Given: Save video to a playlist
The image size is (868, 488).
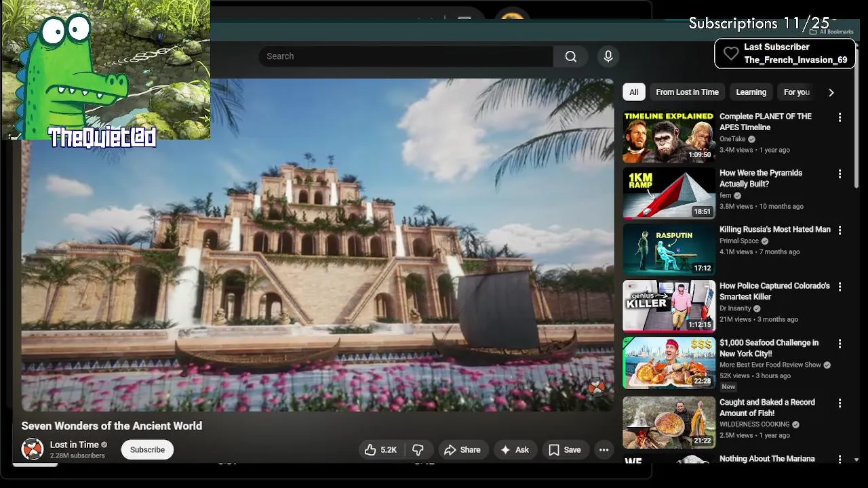Looking at the screenshot, I should 565,449.
